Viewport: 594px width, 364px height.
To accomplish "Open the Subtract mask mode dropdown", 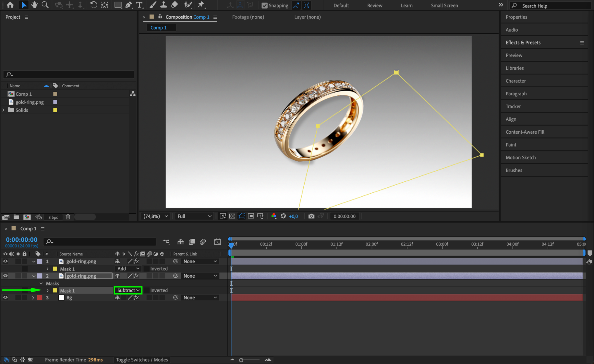I will 128,290.
